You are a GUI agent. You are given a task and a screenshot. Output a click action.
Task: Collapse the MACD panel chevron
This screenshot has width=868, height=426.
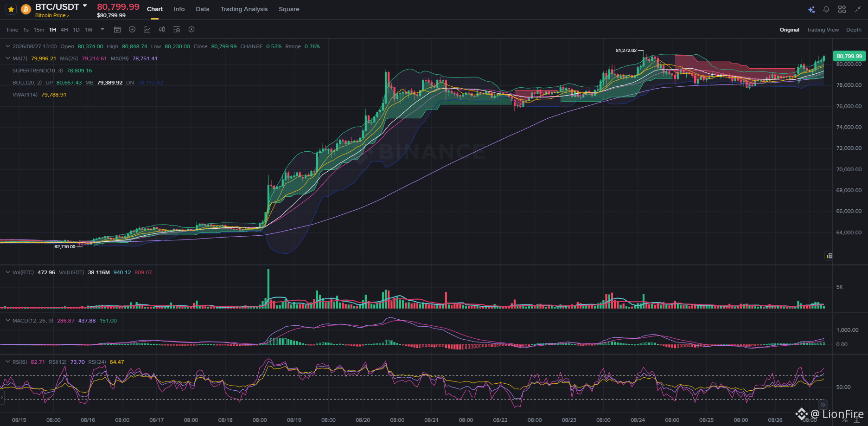click(7, 321)
